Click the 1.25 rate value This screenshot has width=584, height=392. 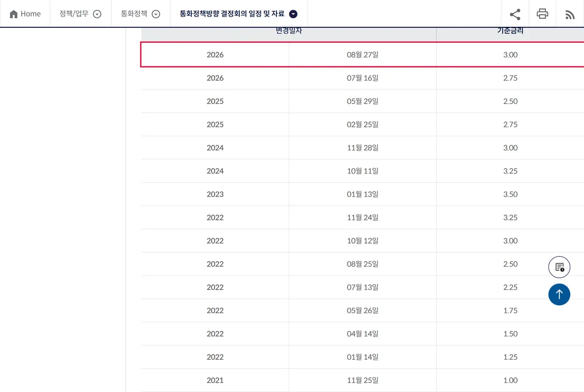coord(510,357)
